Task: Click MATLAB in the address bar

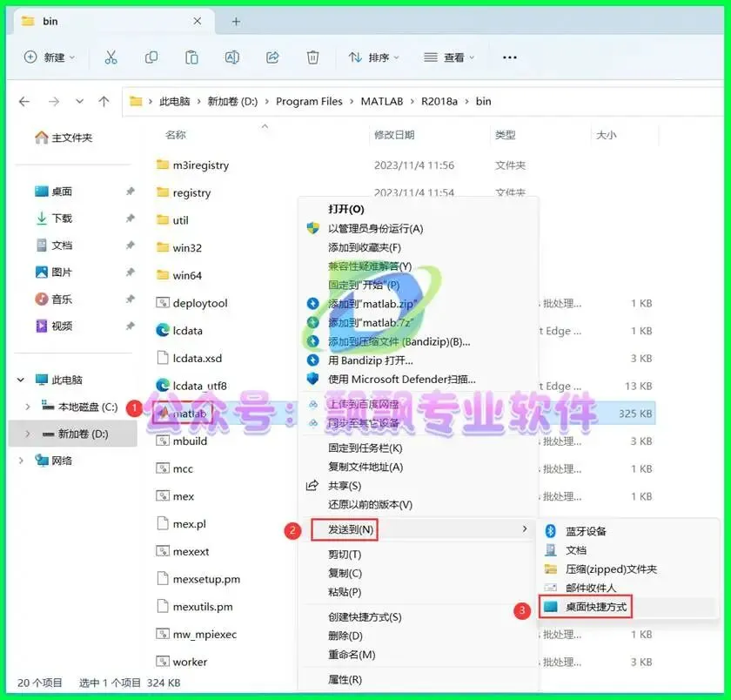Action: point(382,101)
